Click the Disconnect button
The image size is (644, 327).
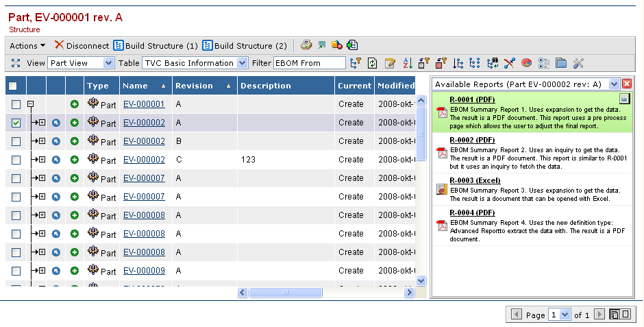(x=82, y=46)
